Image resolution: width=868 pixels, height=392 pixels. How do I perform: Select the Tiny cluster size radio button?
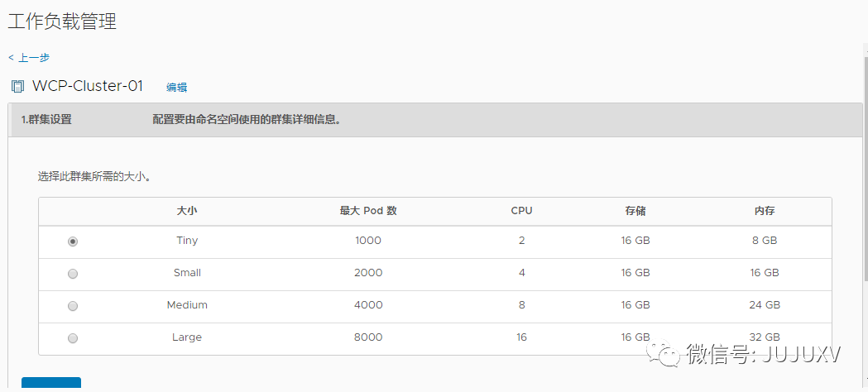click(x=73, y=241)
